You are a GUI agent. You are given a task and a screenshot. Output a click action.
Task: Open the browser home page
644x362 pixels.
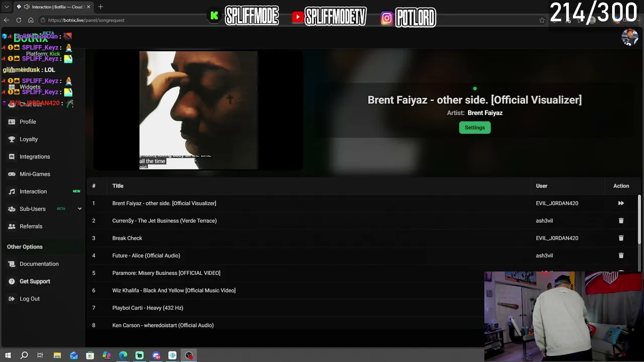point(31,20)
